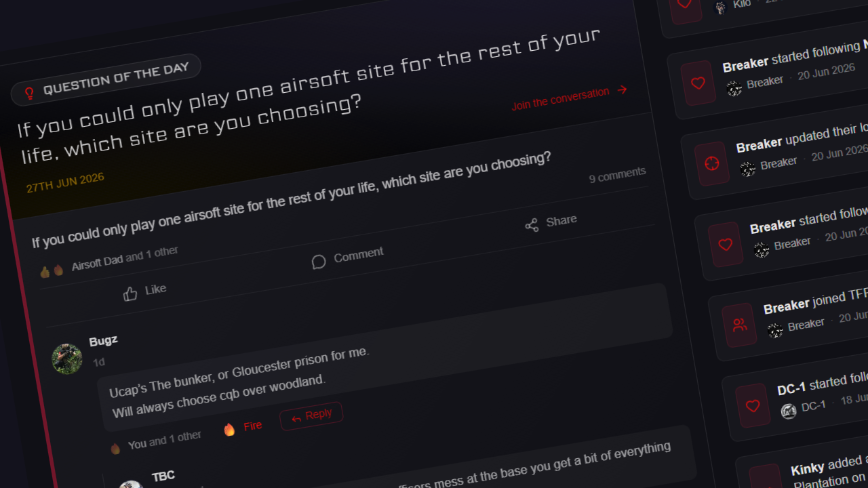View reactions by Airsoft Dad and 1 other
The width and height of the screenshot is (868, 488).
(x=125, y=259)
